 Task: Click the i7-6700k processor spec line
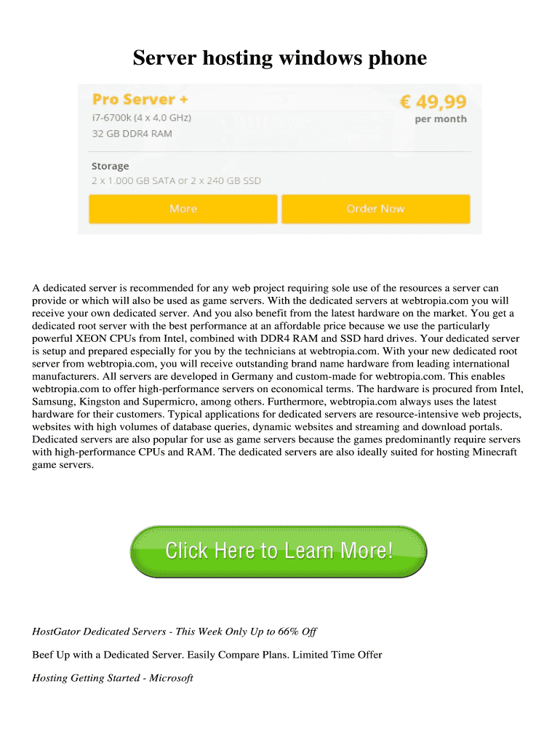pyautogui.click(x=143, y=118)
